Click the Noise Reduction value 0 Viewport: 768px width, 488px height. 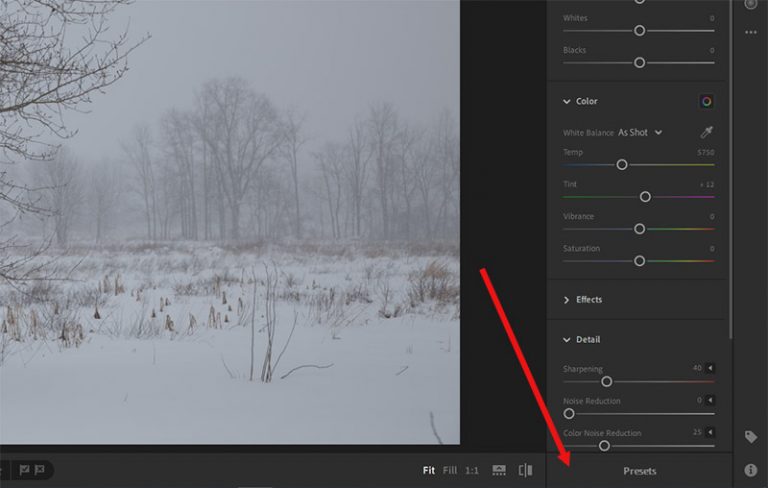(x=699, y=400)
